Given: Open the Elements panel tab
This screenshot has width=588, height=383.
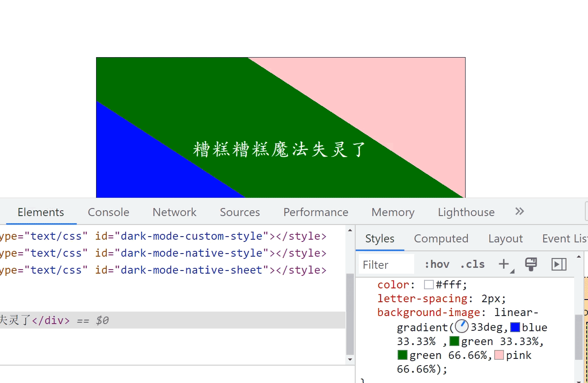Looking at the screenshot, I should point(41,212).
